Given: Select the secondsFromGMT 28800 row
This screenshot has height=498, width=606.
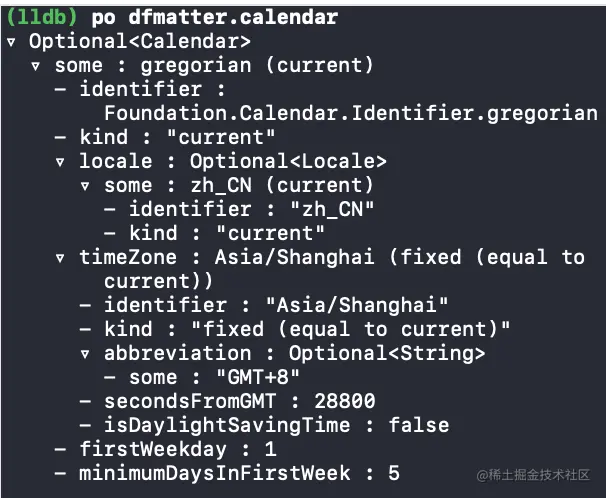Looking at the screenshot, I should point(227,401).
